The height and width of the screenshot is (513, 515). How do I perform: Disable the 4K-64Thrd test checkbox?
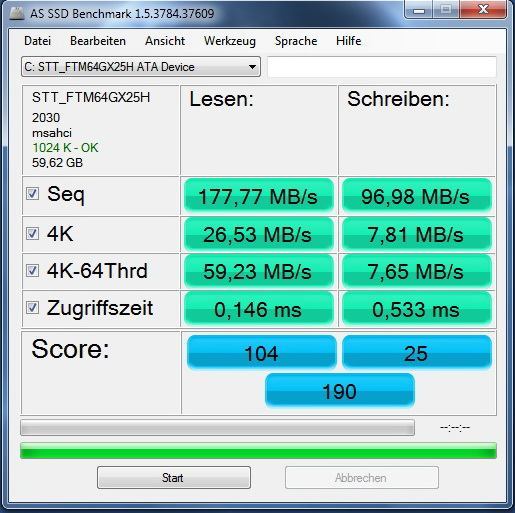point(32,270)
